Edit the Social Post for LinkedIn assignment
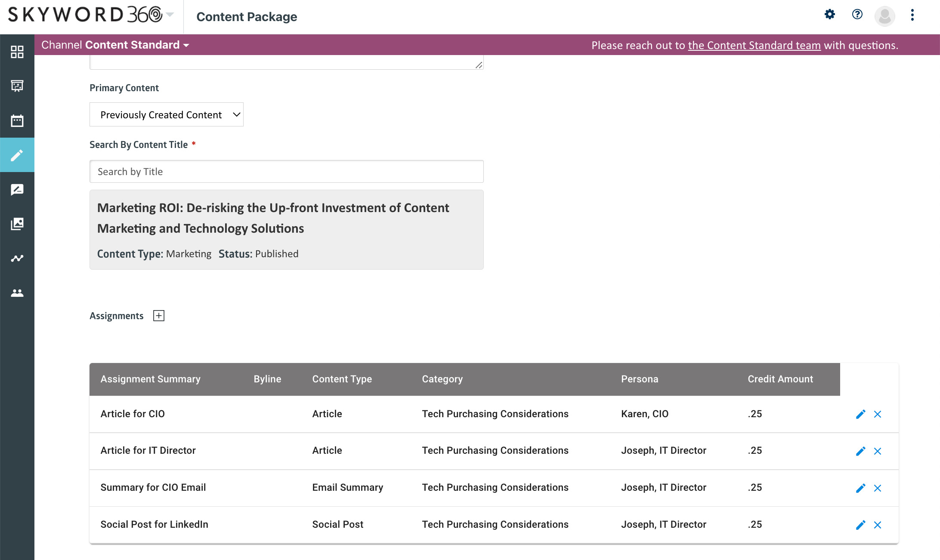940x560 pixels. coord(860,525)
